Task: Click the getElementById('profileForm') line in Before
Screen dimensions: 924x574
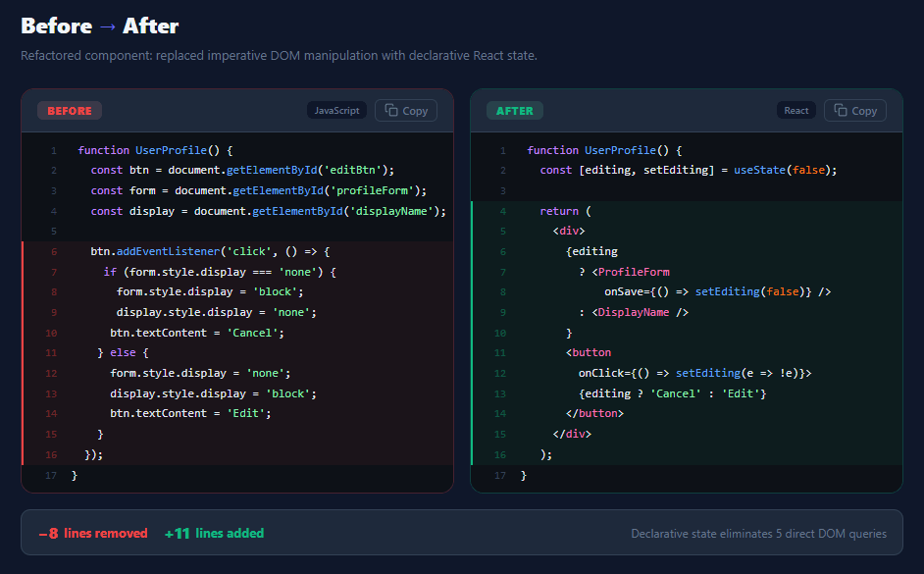Action: coord(237,190)
